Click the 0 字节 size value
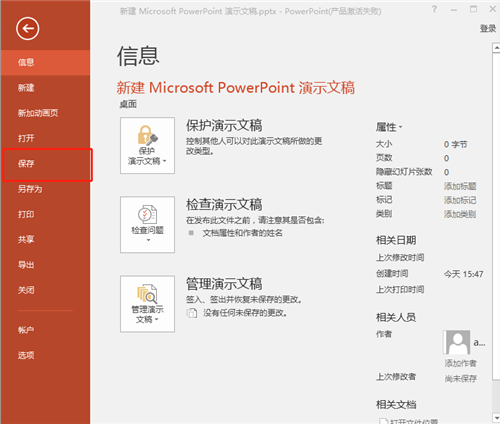The width and height of the screenshot is (500, 424). 455,144
